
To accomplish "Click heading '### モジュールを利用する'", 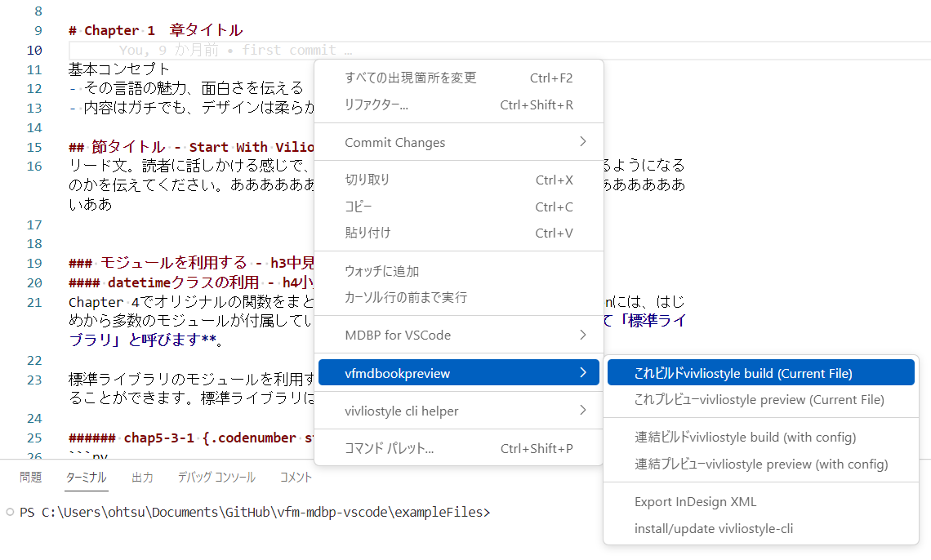I will pyautogui.click(x=191, y=263).
